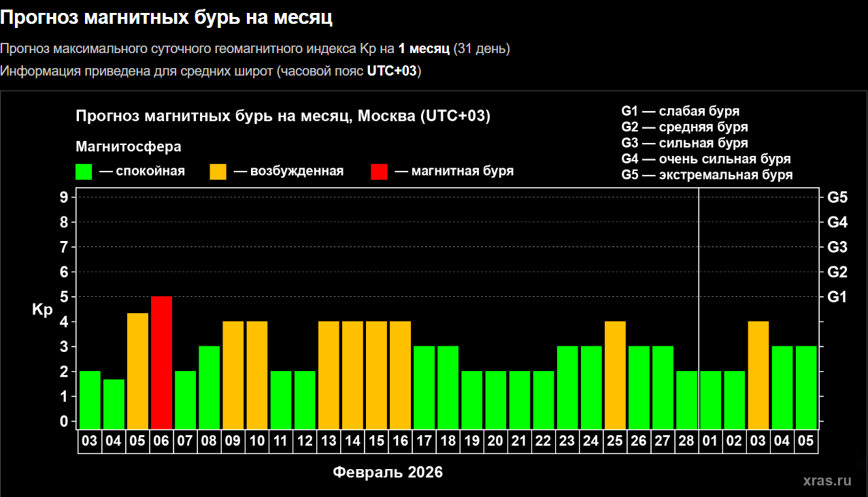Click the chart title mentioning Москва
This screenshot has width=868, height=497.
(283, 116)
